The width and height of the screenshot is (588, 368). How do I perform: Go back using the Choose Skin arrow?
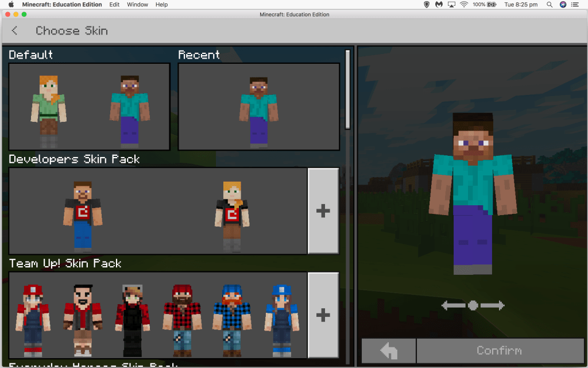click(x=14, y=31)
